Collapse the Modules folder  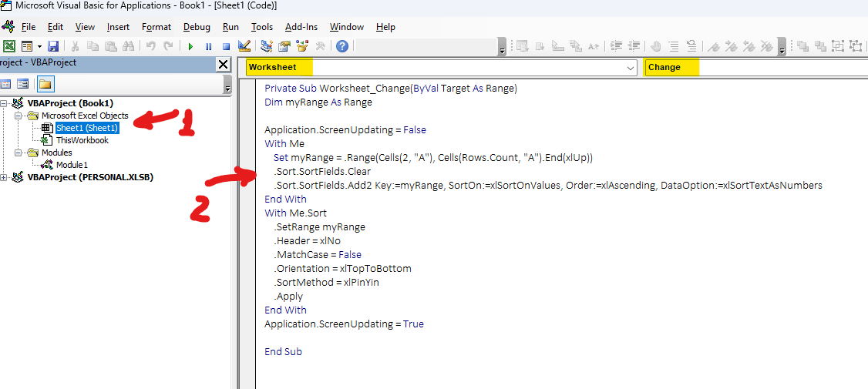coord(18,153)
